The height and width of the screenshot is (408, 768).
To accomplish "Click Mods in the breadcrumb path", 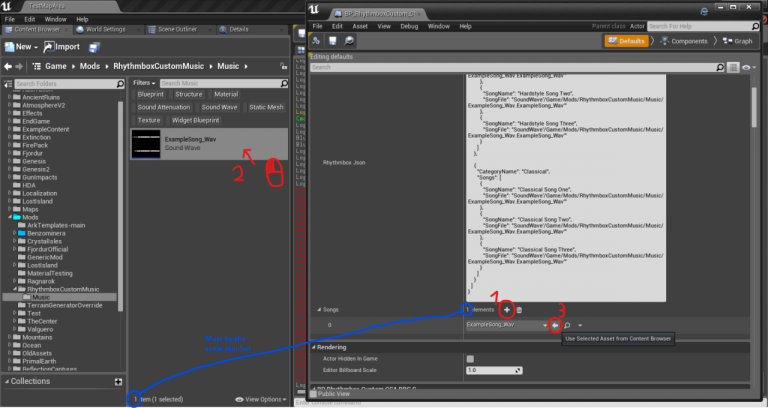I will coord(90,66).
